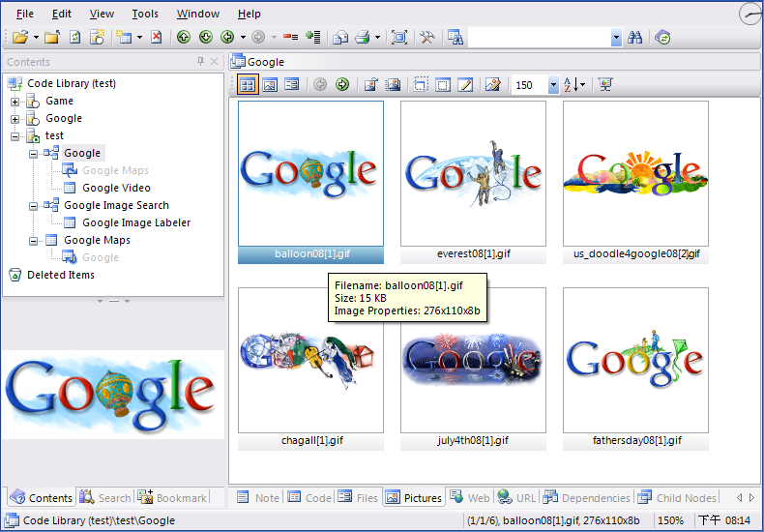Select july4th08[1].gif thumbnail
This screenshot has width=764, height=532.
[x=473, y=369]
